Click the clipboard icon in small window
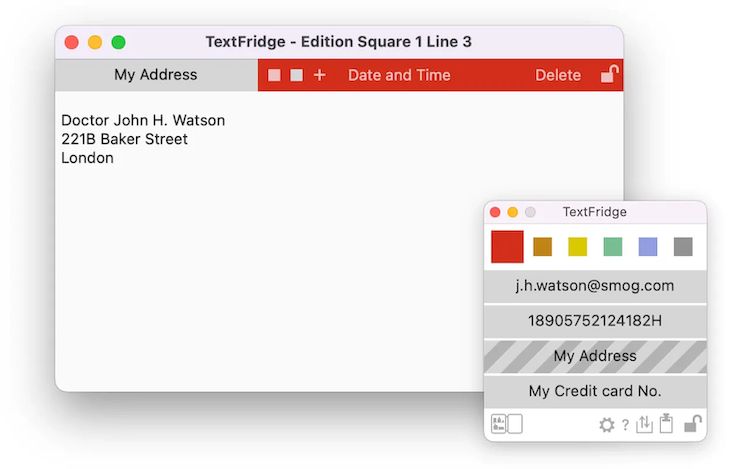Viewport: 750px width, 469px height. [x=666, y=424]
